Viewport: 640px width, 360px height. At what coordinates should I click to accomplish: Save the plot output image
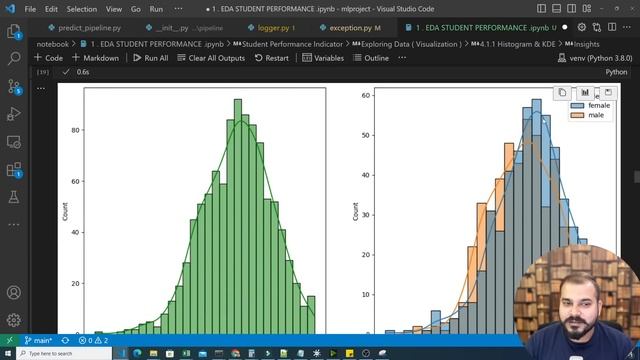[609, 93]
